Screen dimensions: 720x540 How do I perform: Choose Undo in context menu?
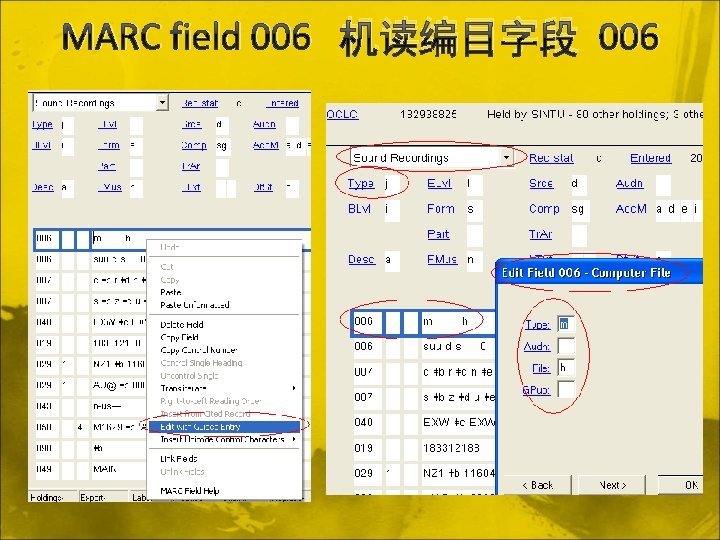click(x=224, y=247)
